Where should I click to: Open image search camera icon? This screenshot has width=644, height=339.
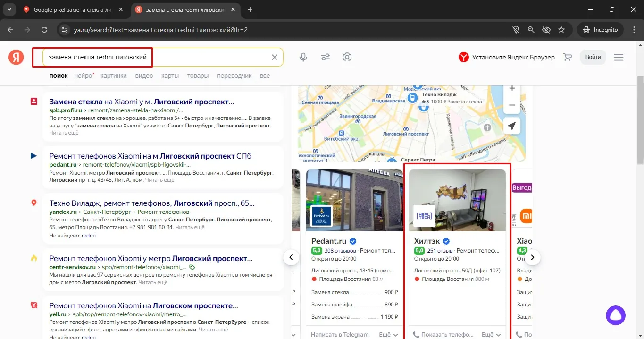tap(347, 57)
